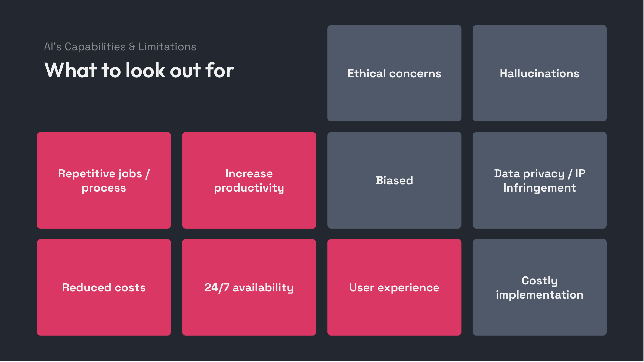Select the 24/7 availability card
This screenshot has width=644, height=362.
click(249, 287)
